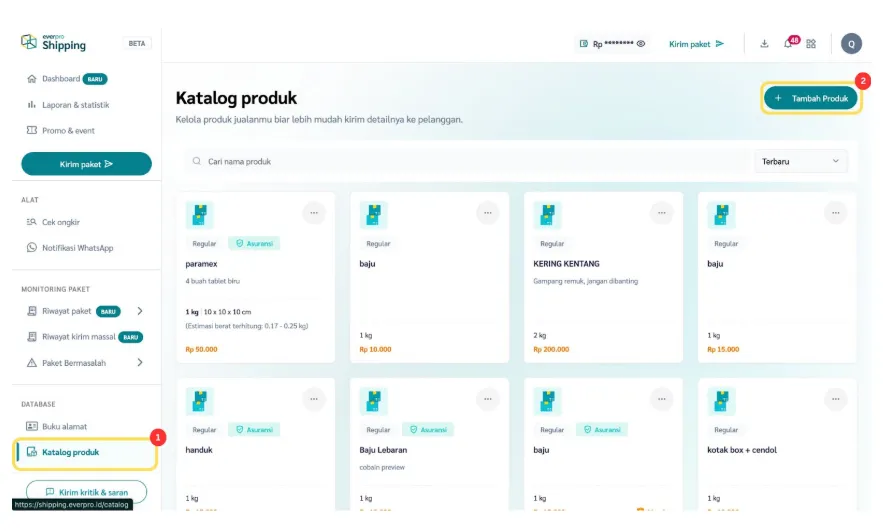Viewport: 883px width, 531px height.
Task: Open Laporan & statistik menu item
Action: click(x=75, y=105)
